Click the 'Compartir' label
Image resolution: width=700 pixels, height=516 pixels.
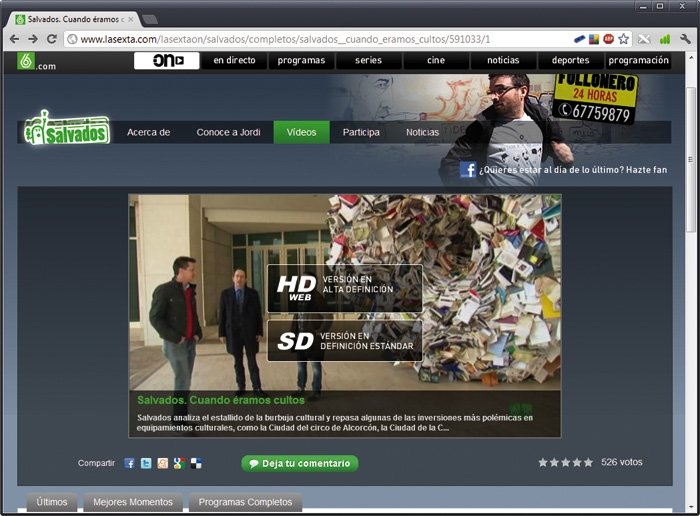(x=96, y=463)
